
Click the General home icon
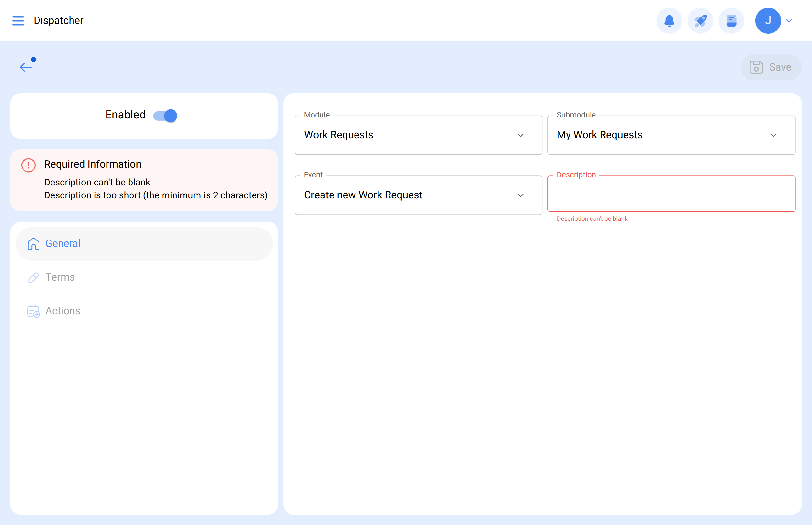click(33, 244)
